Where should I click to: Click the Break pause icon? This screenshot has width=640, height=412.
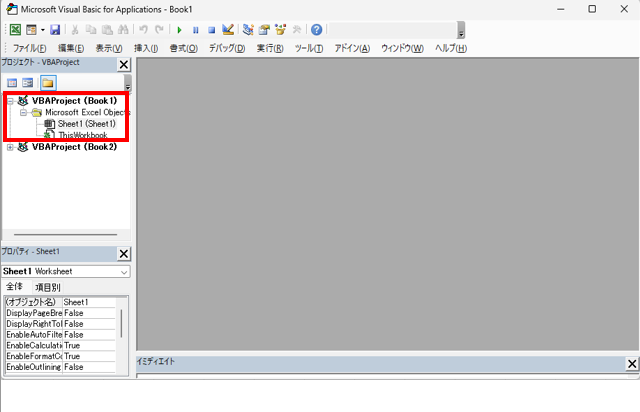click(196, 30)
